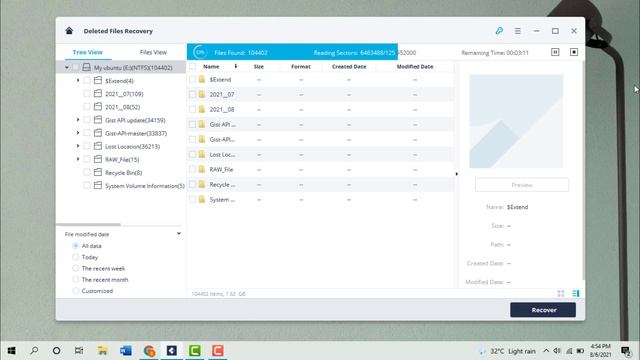The image size is (640, 360).
Task: Open the license key icon
Action: point(499,31)
